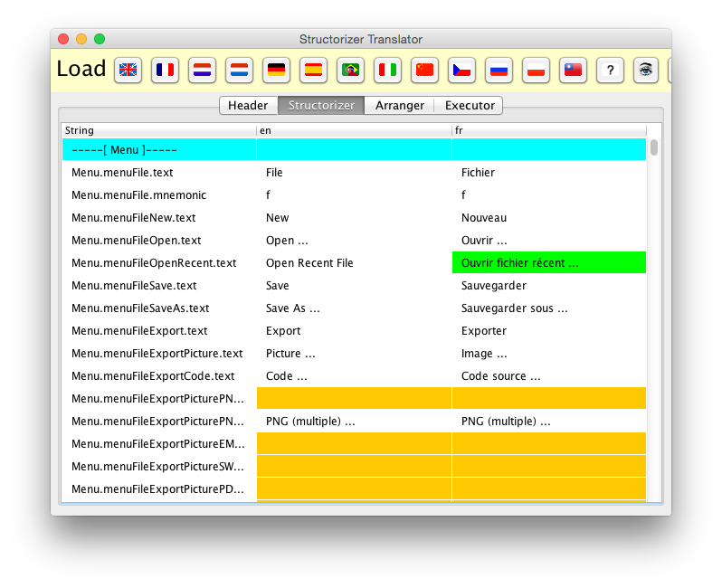The height and width of the screenshot is (588, 722).
Task: Load the Czech locale via Czech flag
Action: coord(461,70)
